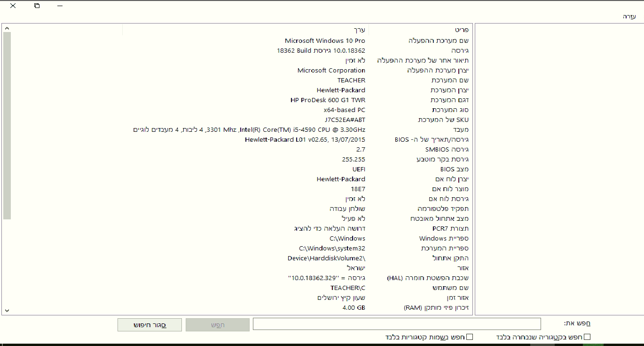Select the 10.0.18362.329 version value

coord(327,278)
